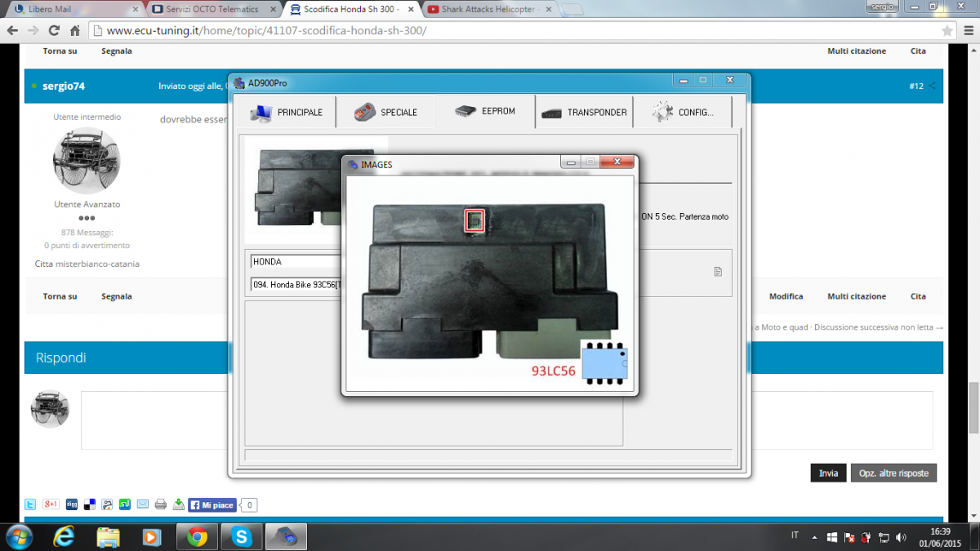
Task: Open a new browser tab
Action: (572, 10)
